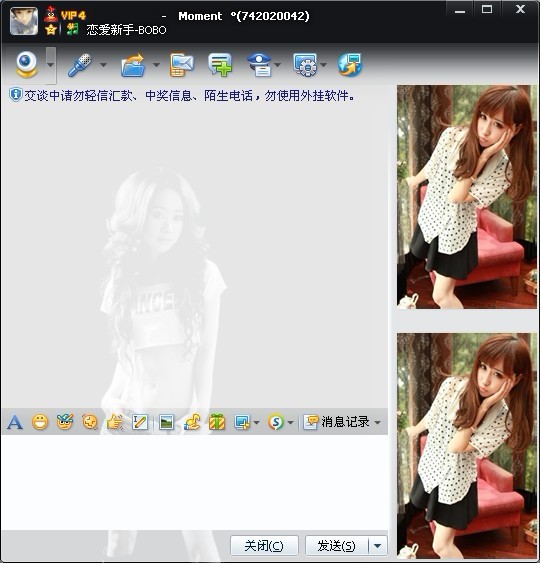Open the send button options dropdown arrow
Screen dimensions: 540x563
click(x=378, y=546)
